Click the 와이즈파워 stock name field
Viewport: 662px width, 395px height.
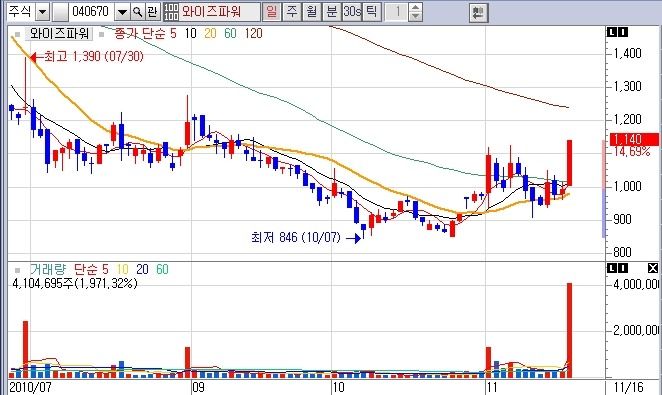(220, 11)
